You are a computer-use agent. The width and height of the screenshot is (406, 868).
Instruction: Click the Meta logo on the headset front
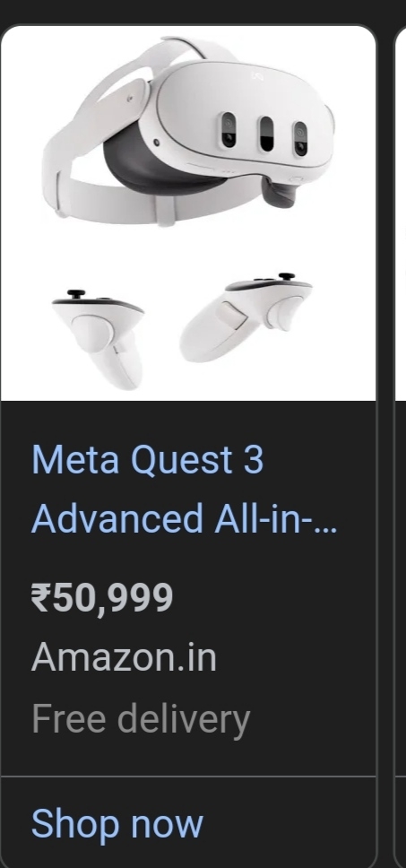click(x=257, y=76)
